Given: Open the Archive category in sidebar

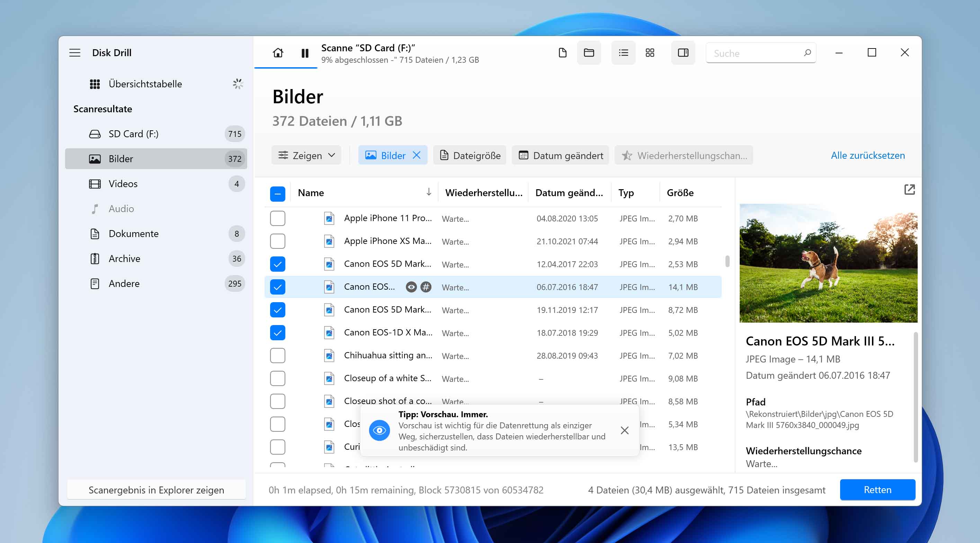Looking at the screenshot, I should (x=156, y=259).
